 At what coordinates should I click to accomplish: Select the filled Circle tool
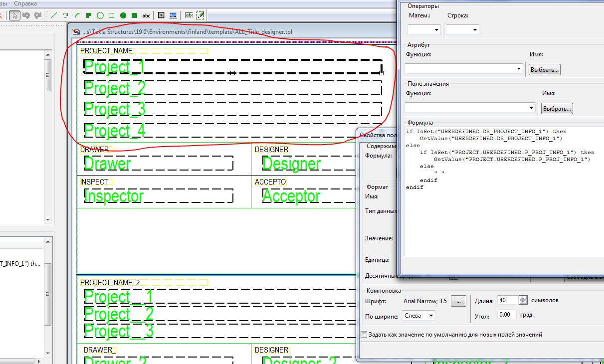pyautogui.click(x=123, y=15)
